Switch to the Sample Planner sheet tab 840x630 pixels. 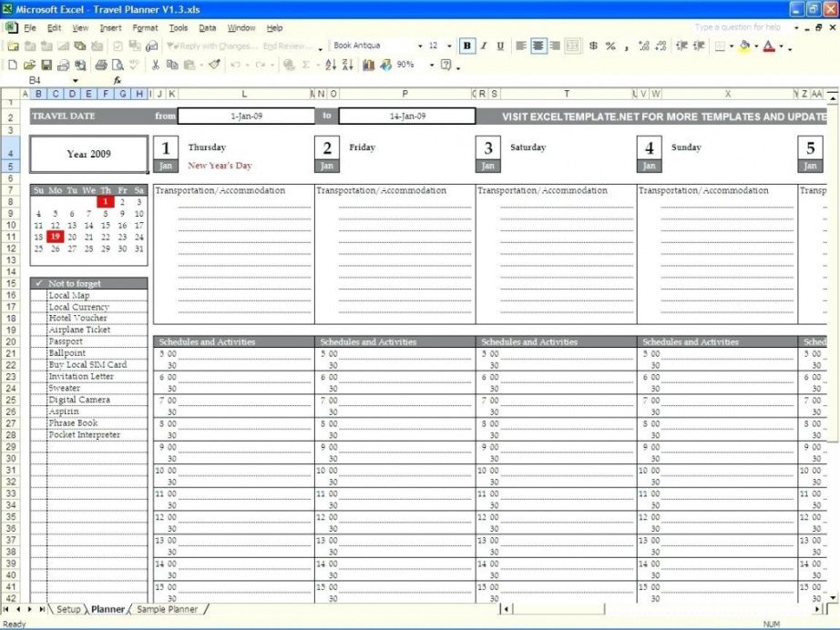point(167,609)
